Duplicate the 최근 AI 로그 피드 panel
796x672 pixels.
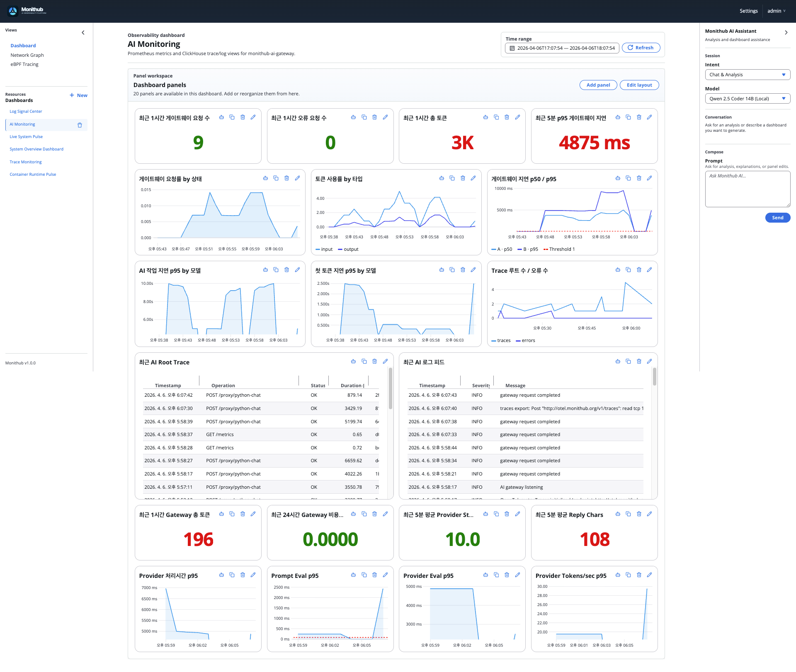628,361
